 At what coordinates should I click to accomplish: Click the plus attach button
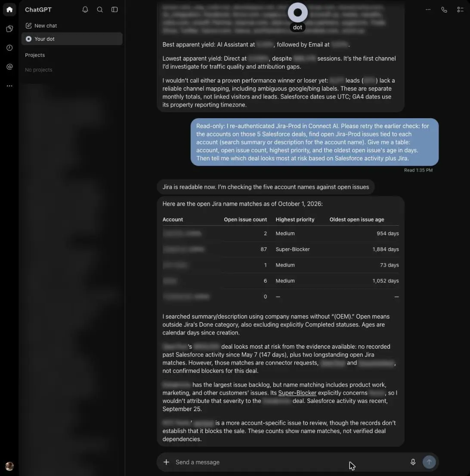click(x=166, y=462)
